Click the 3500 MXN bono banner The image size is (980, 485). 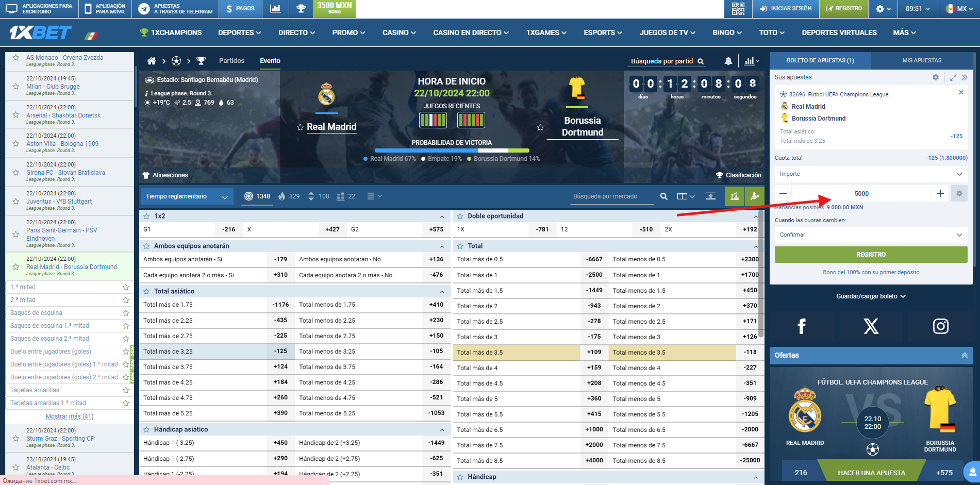point(335,9)
